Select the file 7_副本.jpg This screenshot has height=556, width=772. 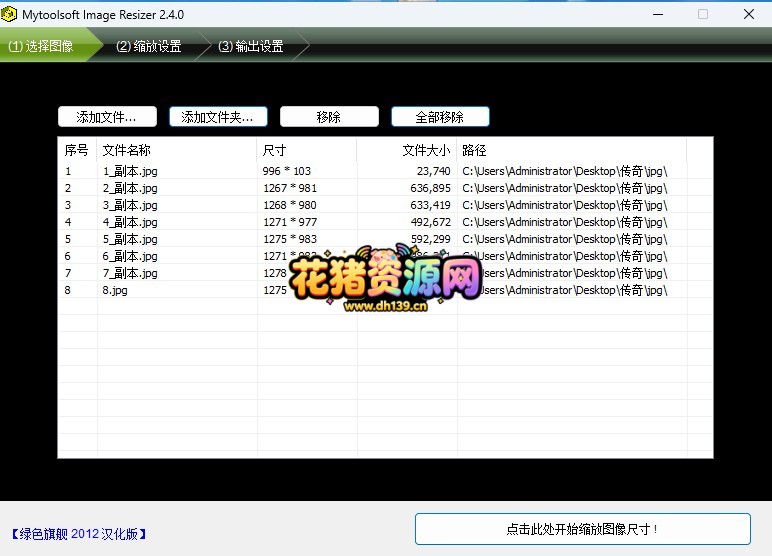130,273
